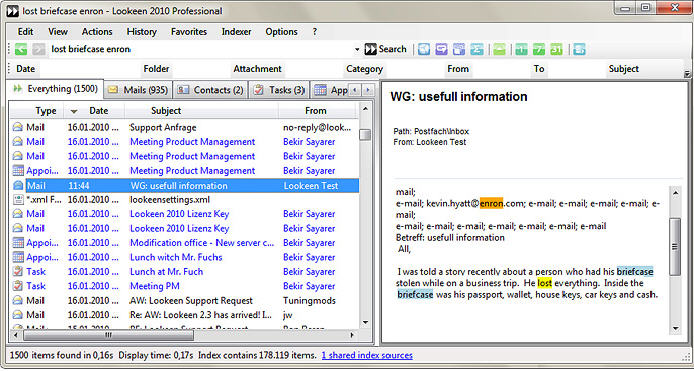Click into the search query field

[201, 49]
